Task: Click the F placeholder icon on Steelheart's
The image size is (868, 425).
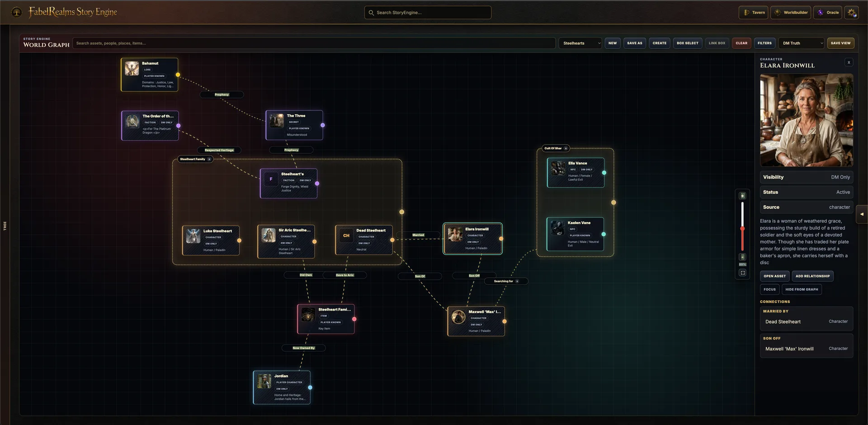Action: 271,179
